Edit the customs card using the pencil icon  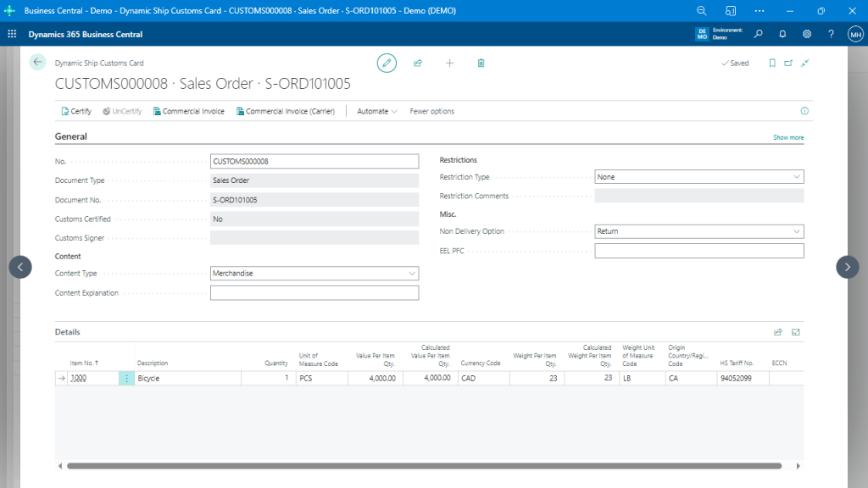tap(387, 63)
